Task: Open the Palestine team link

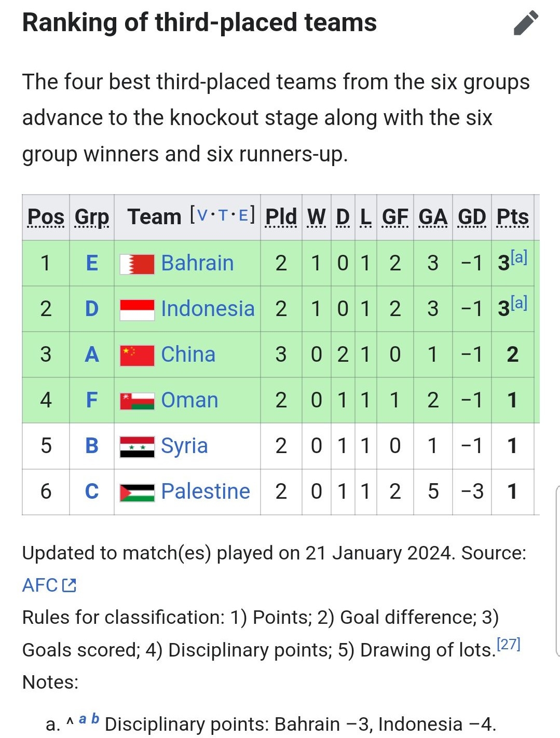Action: tap(206, 491)
